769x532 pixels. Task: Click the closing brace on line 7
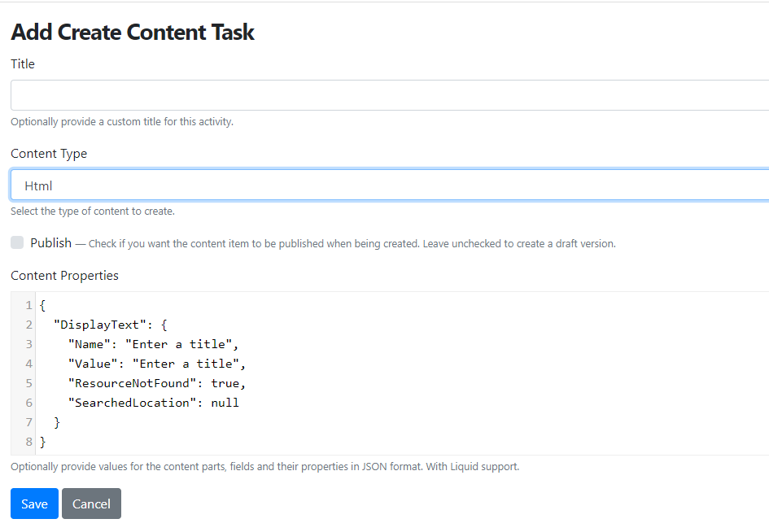pos(55,421)
